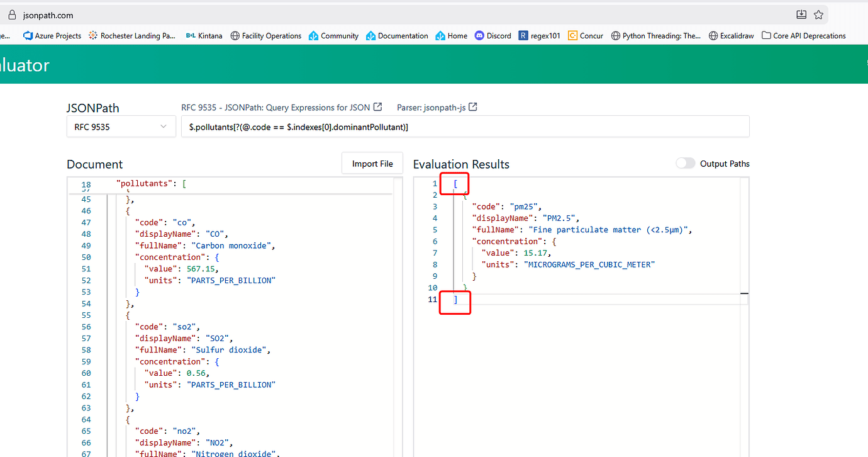
Task: Open the RFC 9535 JSONPath Query Expressions link
Action: (281, 107)
